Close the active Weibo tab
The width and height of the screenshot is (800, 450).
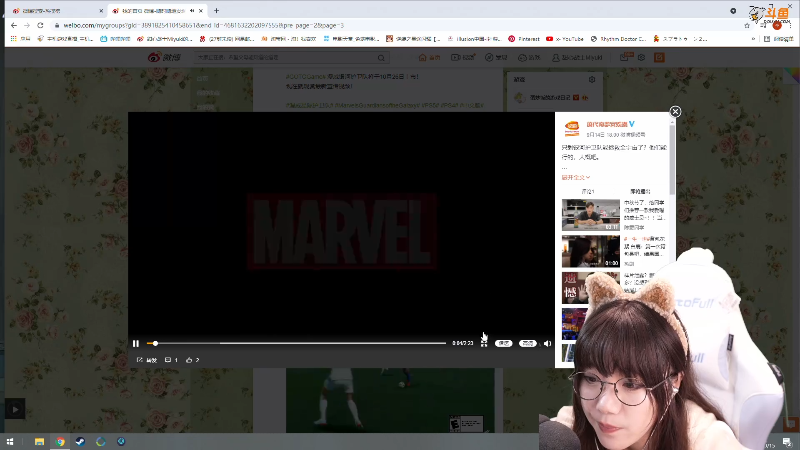pyautogui.click(x=201, y=10)
